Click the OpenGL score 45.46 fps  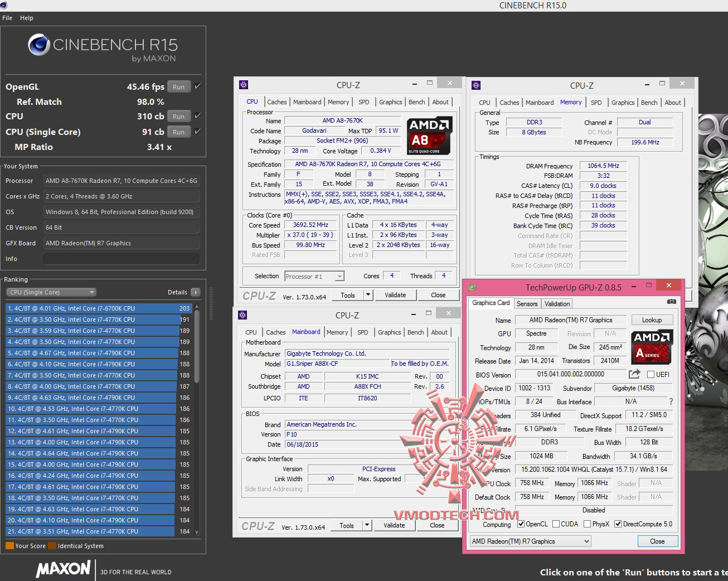145,86
